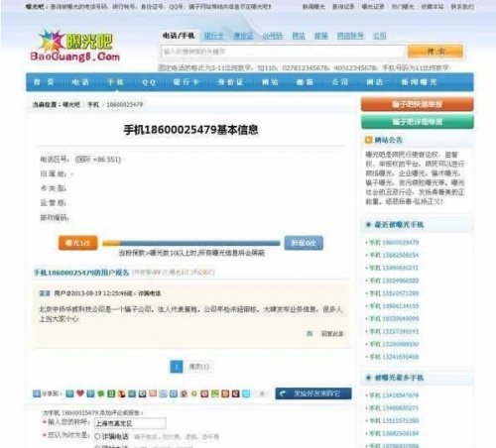
Task: Click 联系我们 in top header
Action: 462,7
